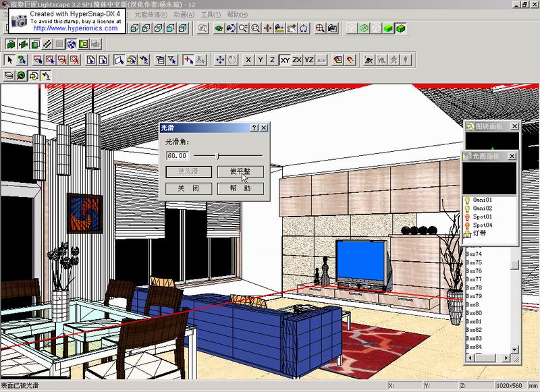
Task: Click the 光滑角 value field showing 60.00
Action: pyautogui.click(x=178, y=156)
